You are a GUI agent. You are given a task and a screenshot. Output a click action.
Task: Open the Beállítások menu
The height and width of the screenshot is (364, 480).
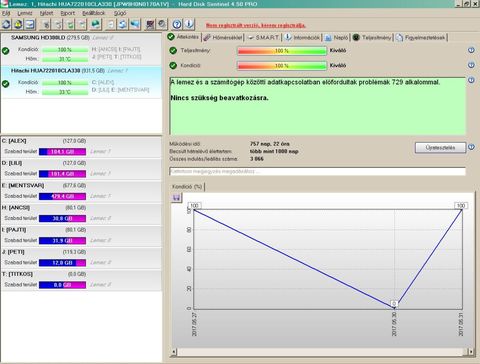[93, 13]
